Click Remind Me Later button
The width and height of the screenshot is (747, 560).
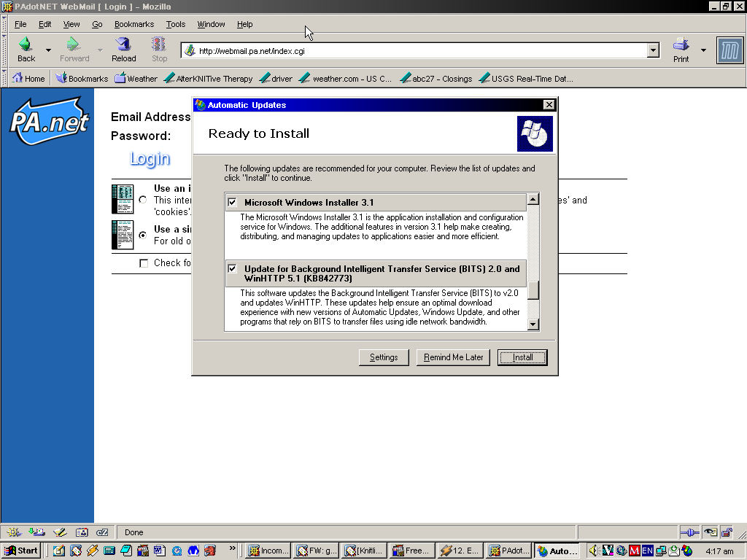[x=453, y=357]
